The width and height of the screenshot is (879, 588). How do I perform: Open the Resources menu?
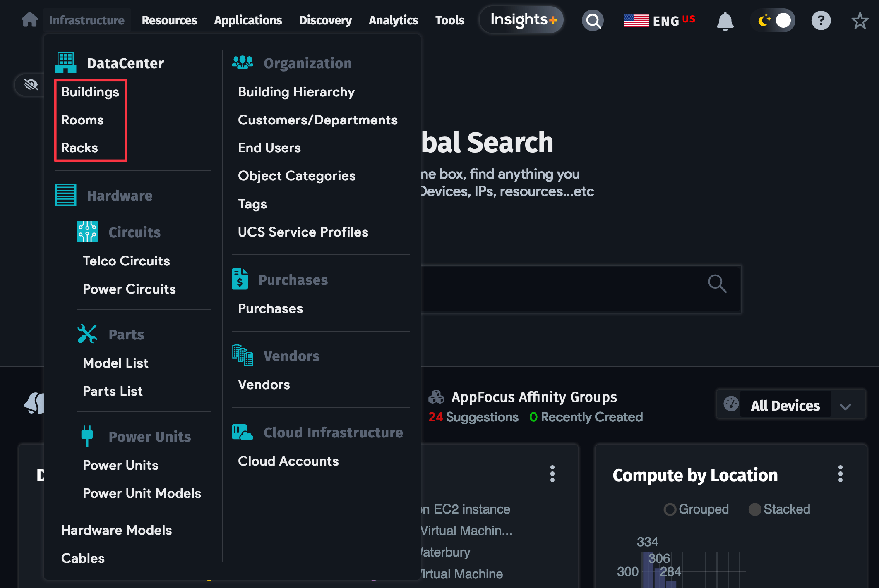point(169,20)
